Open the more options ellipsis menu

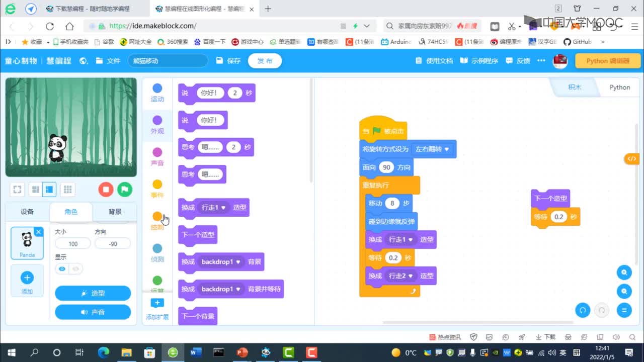(541, 61)
